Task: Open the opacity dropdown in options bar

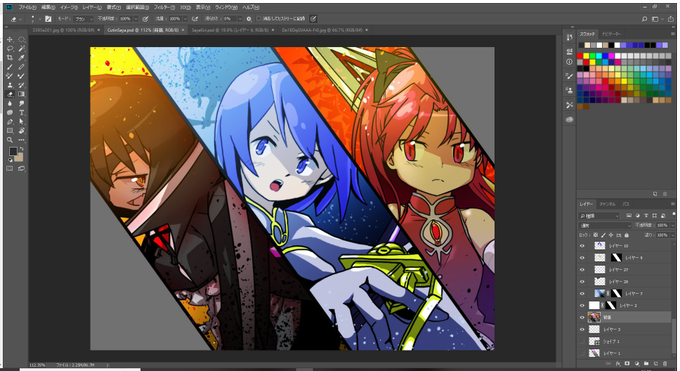Action: pos(136,19)
